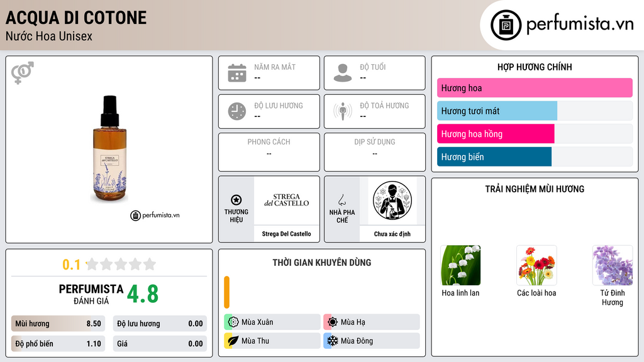
Task: Click the Strega del Castello brand logo
Action: [x=286, y=200]
